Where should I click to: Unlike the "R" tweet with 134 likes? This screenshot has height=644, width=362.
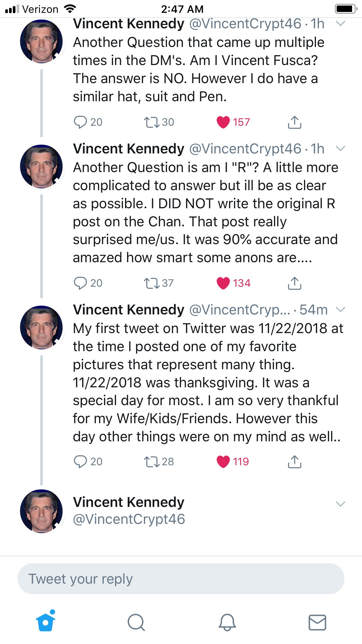pos(223,283)
